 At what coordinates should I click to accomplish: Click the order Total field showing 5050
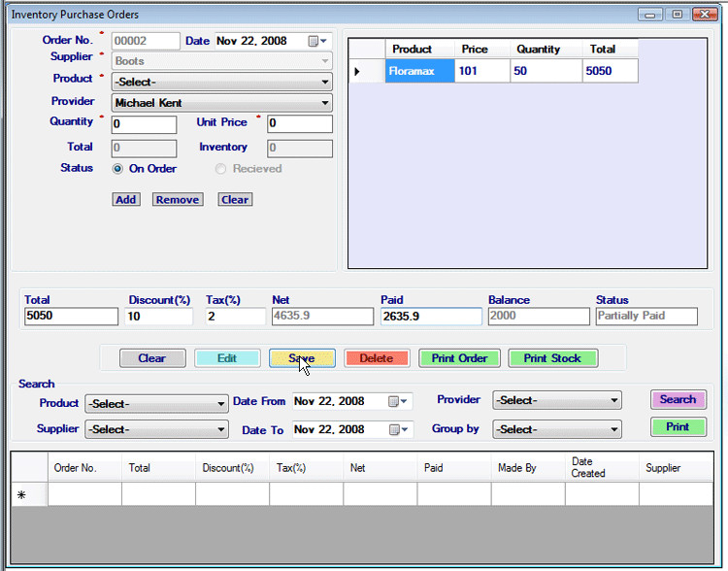tap(71, 316)
